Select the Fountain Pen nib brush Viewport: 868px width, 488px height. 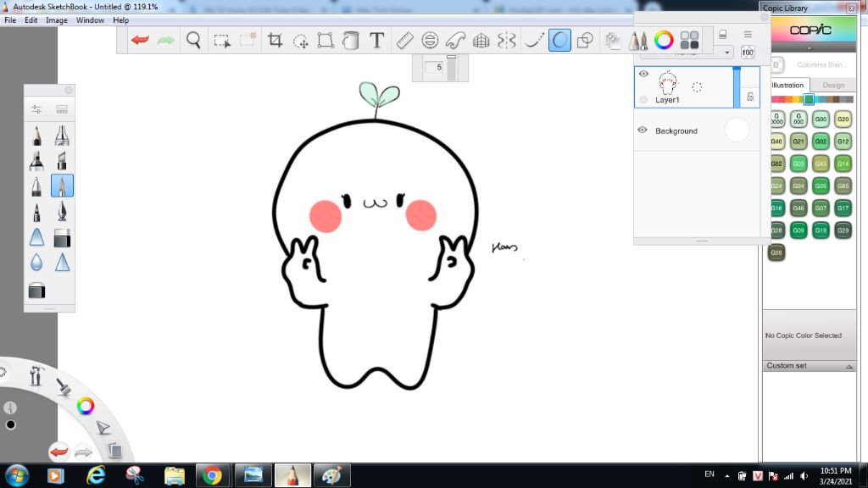click(x=62, y=213)
